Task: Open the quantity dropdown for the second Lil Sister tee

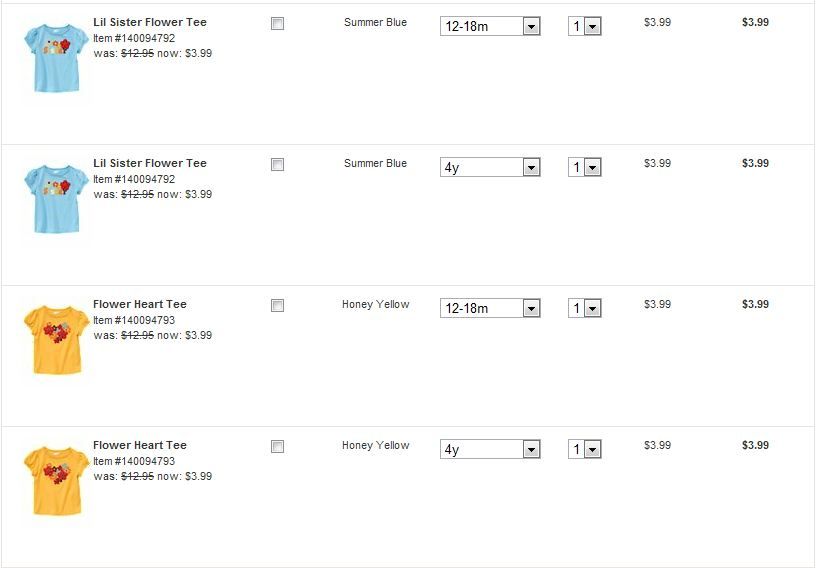Action: click(585, 168)
